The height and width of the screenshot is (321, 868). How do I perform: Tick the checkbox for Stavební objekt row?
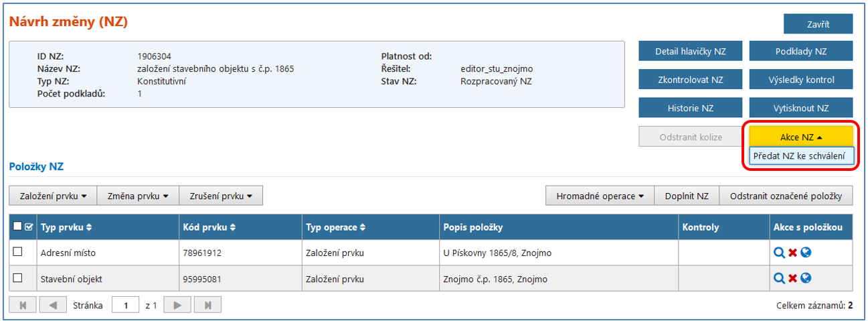pyautogui.click(x=18, y=277)
